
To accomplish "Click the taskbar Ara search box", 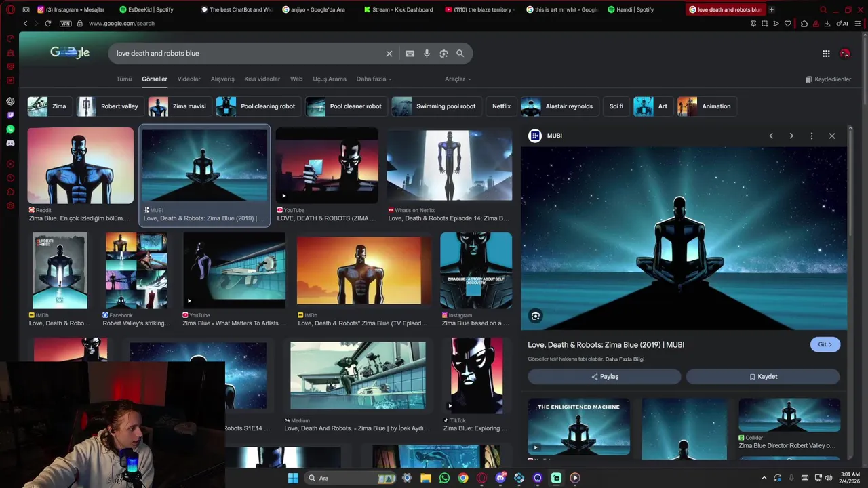I will tap(351, 478).
